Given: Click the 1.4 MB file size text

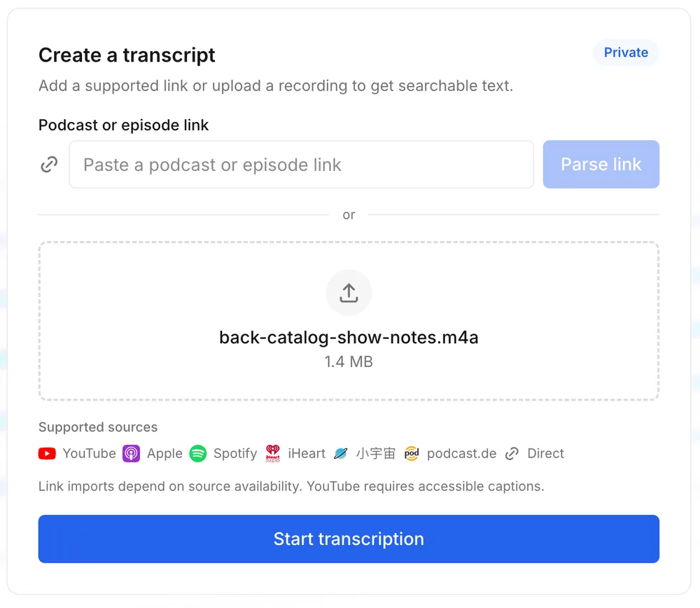Looking at the screenshot, I should tap(349, 361).
